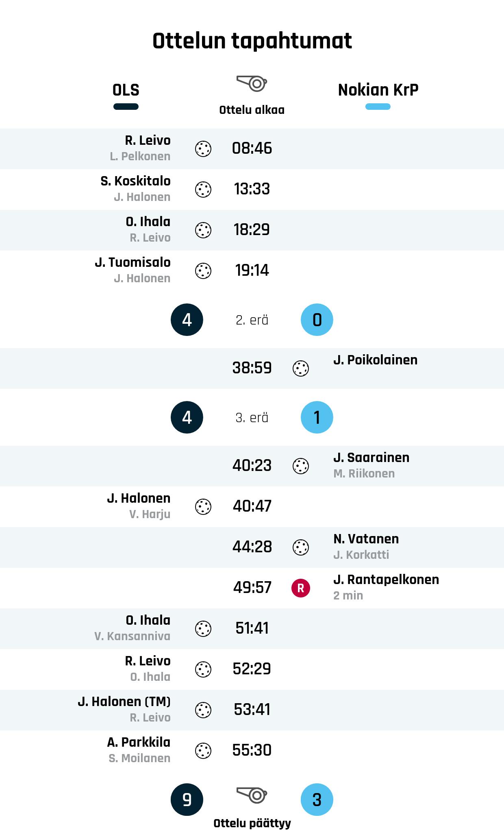The height and width of the screenshot is (837, 504).
Task: Click the goal ball icon at 55:30
Action: [203, 751]
